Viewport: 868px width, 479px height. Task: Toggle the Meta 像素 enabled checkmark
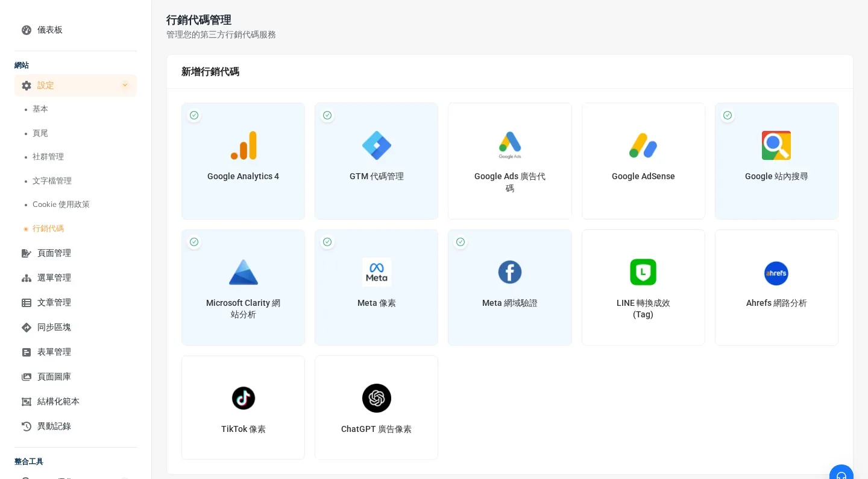coord(327,242)
